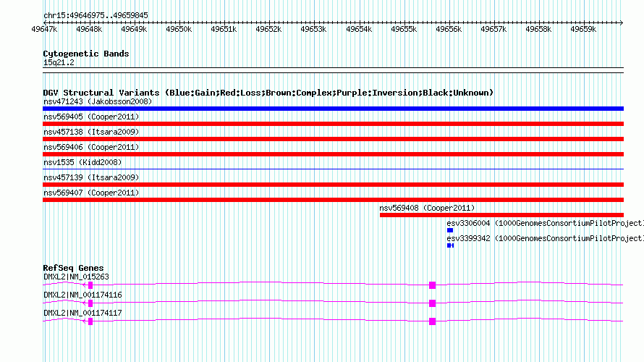644x362 pixels.
Task: Click the large magenta exon of NM_001174117
Action: pos(432,321)
